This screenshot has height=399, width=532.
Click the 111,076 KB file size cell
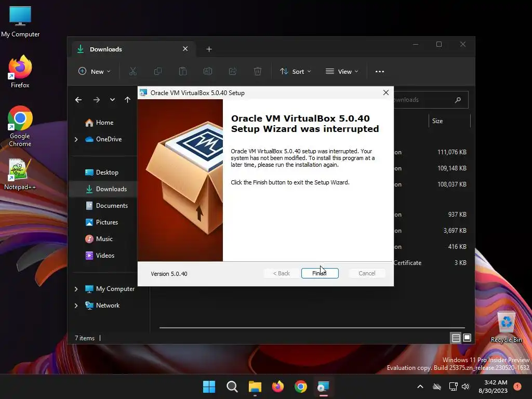(x=452, y=152)
